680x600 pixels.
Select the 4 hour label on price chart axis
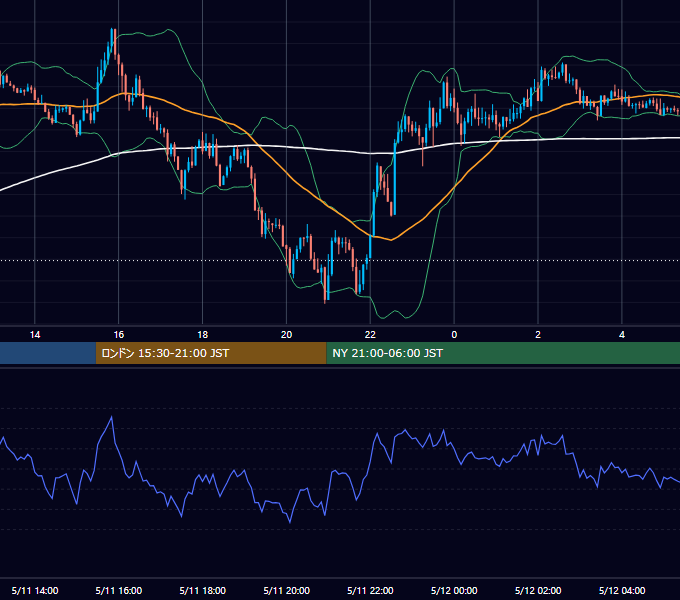[622, 335]
